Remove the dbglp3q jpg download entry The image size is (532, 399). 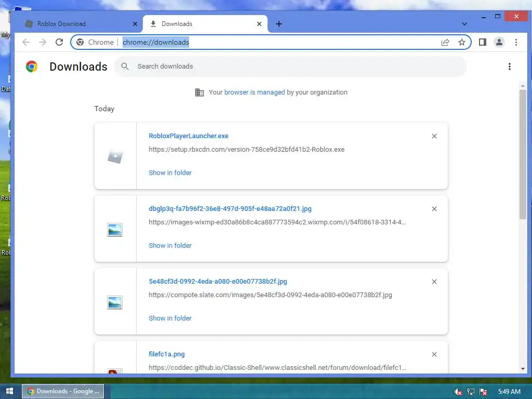point(434,209)
